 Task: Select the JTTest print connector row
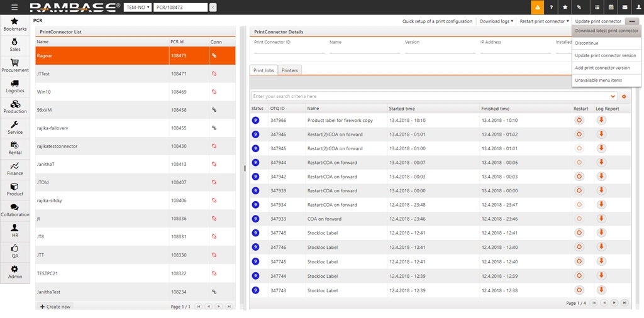101,74
